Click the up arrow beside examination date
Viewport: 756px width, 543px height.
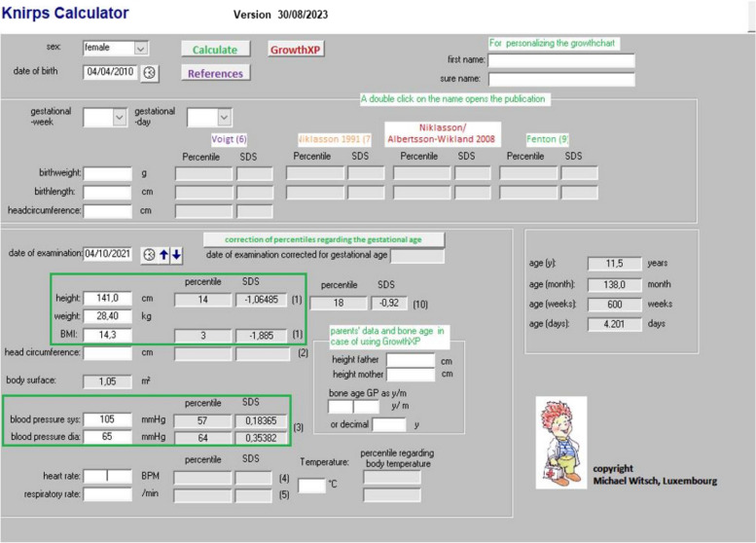tap(163, 254)
